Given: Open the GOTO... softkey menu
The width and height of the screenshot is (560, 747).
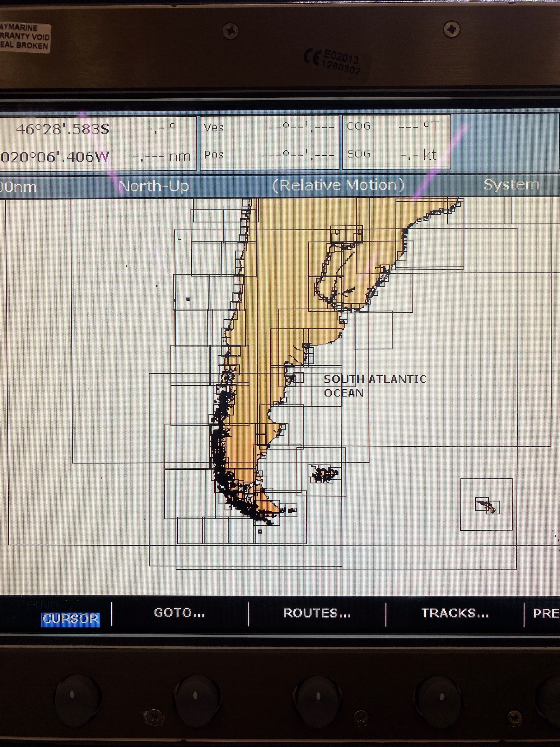Looking at the screenshot, I should (x=180, y=613).
